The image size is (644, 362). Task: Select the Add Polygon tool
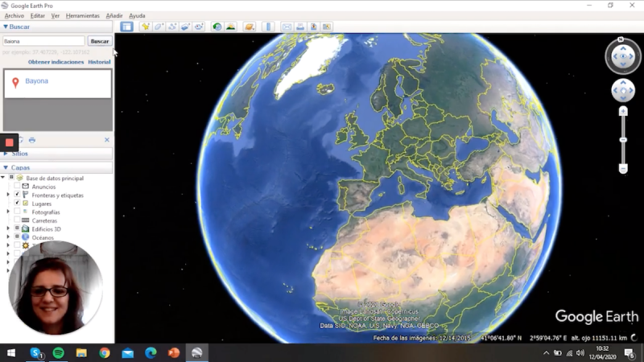pos(159,27)
